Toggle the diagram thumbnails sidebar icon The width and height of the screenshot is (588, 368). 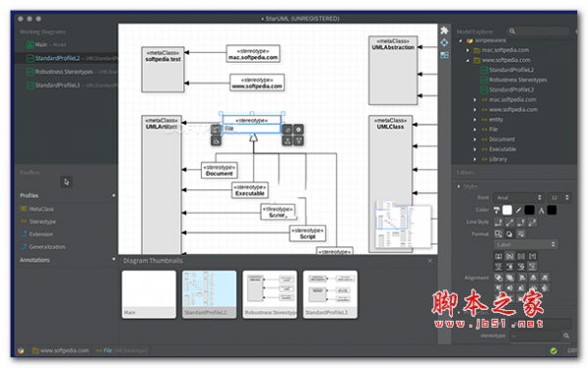pyautogui.click(x=444, y=55)
